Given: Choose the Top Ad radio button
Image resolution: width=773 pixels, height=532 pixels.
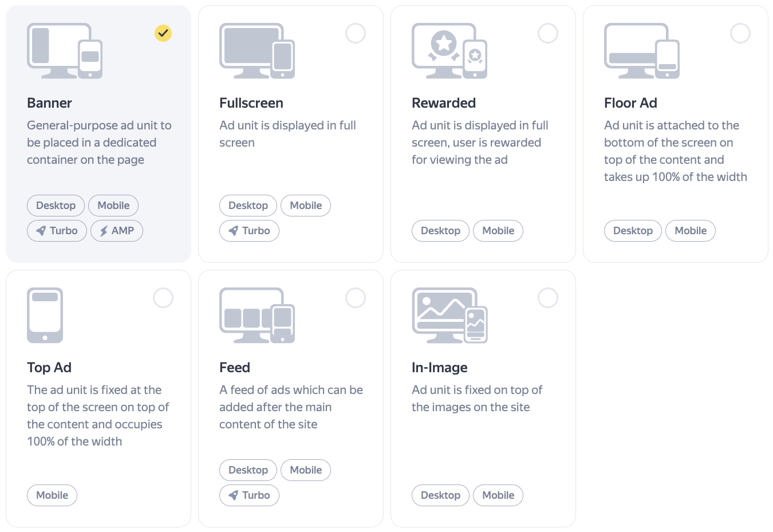Looking at the screenshot, I should coord(163,298).
